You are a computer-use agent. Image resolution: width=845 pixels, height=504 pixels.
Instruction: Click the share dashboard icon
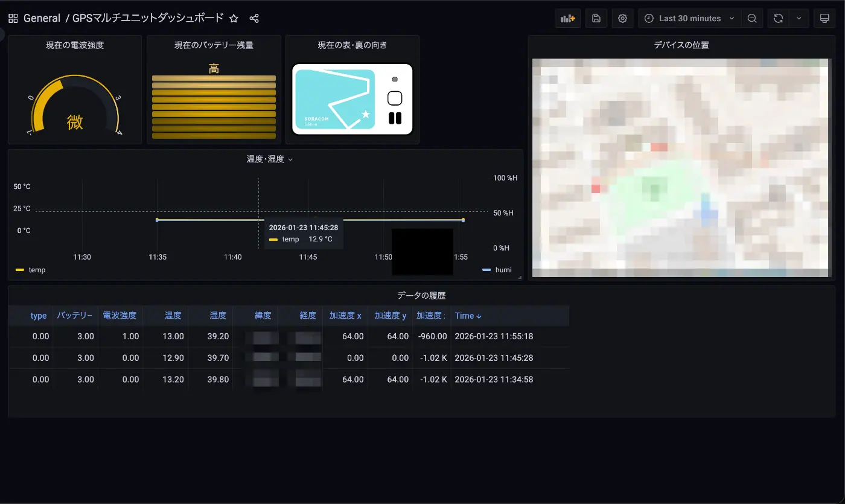point(254,18)
